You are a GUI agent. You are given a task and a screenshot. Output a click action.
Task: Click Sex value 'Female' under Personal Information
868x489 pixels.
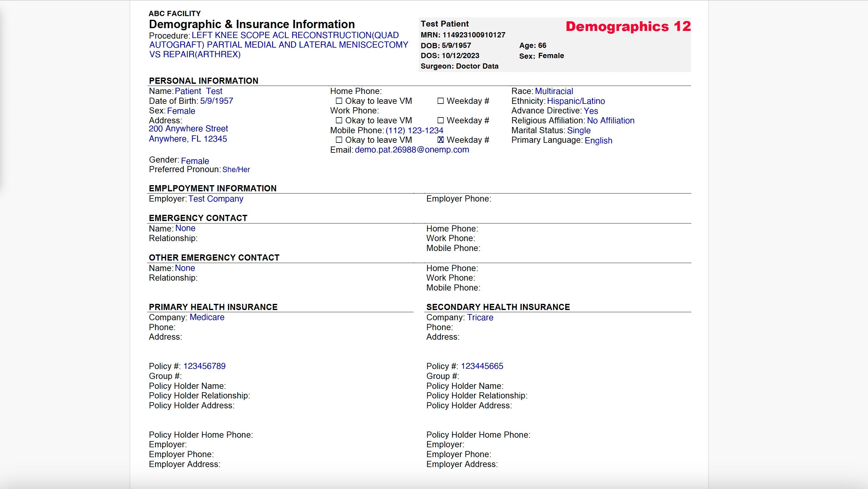pyautogui.click(x=181, y=111)
